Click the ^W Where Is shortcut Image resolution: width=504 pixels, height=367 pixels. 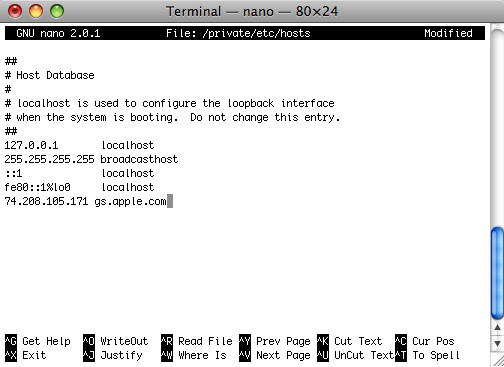point(194,355)
